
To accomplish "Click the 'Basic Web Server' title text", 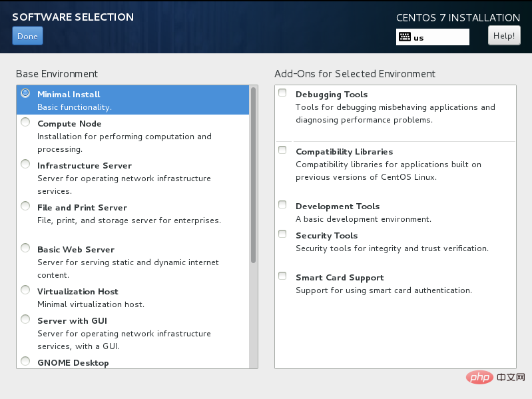I will point(76,250).
